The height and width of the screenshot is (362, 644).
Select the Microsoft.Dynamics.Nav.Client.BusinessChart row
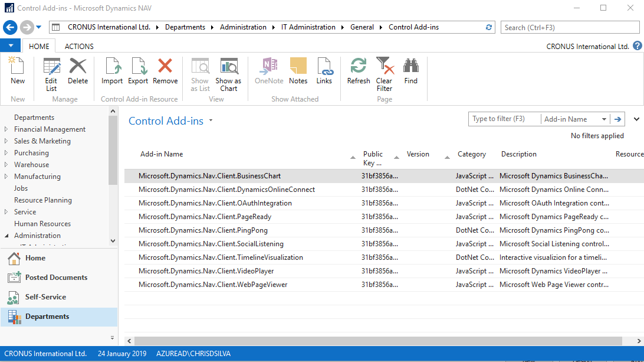pyautogui.click(x=384, y=176)
